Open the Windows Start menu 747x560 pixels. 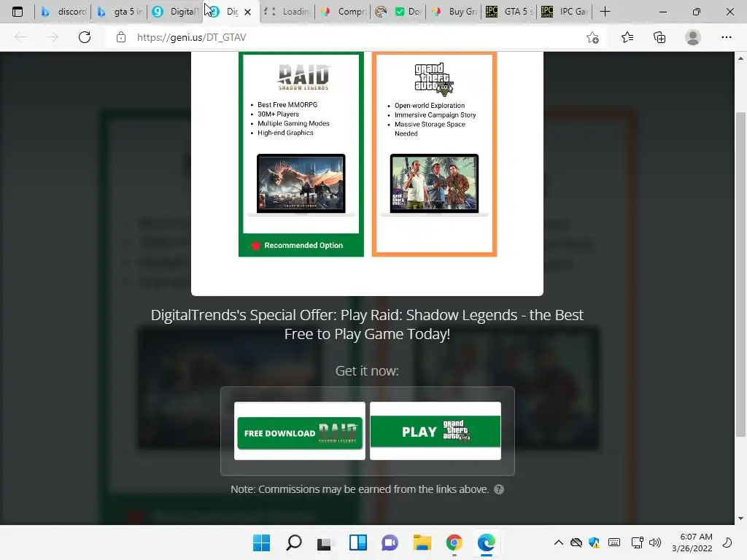[262, 542]
